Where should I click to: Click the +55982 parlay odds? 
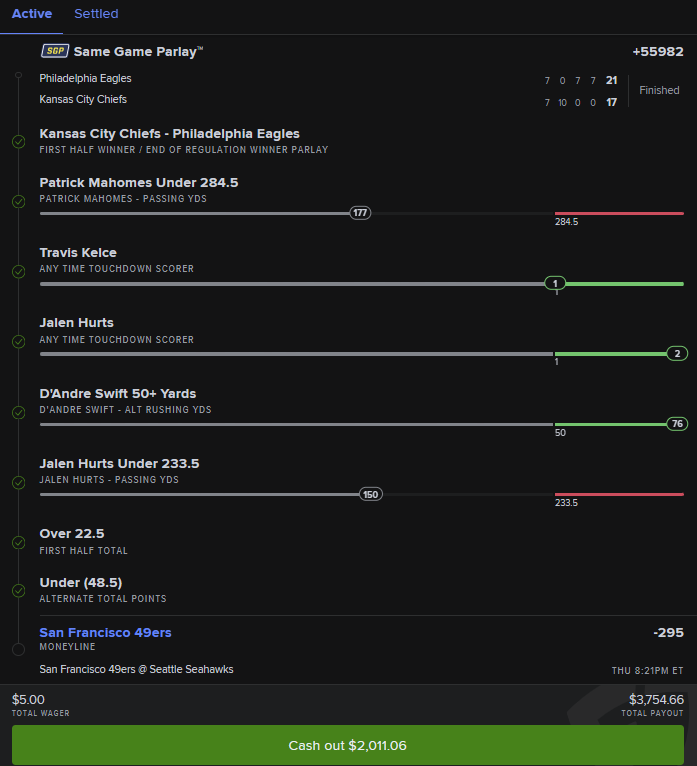[x=658, y=51]
